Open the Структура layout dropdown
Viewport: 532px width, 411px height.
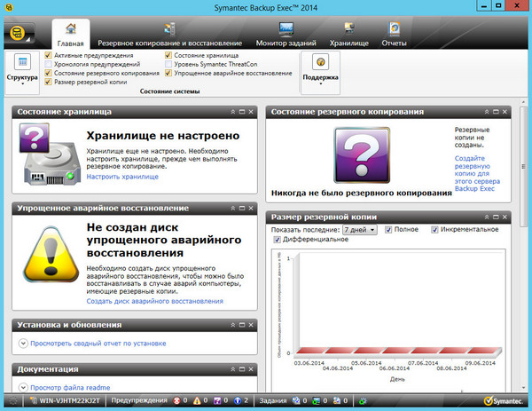22,73
